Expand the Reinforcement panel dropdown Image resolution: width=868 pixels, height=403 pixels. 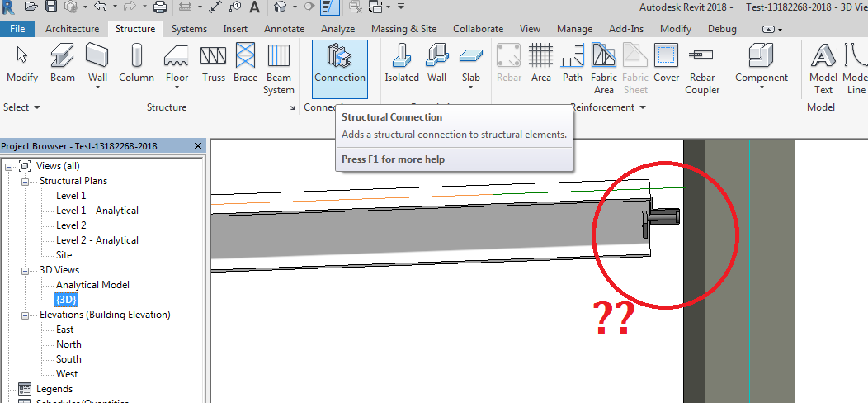click(x=642, y=107)
